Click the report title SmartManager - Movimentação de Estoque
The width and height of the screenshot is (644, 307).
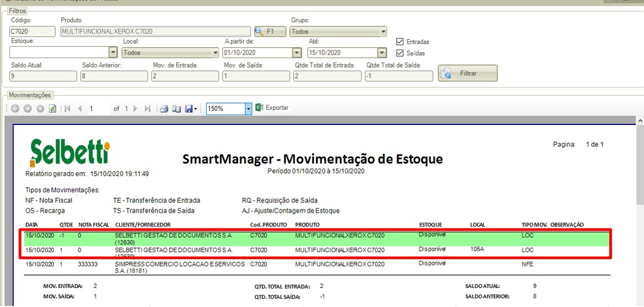(x=313, y=159)
